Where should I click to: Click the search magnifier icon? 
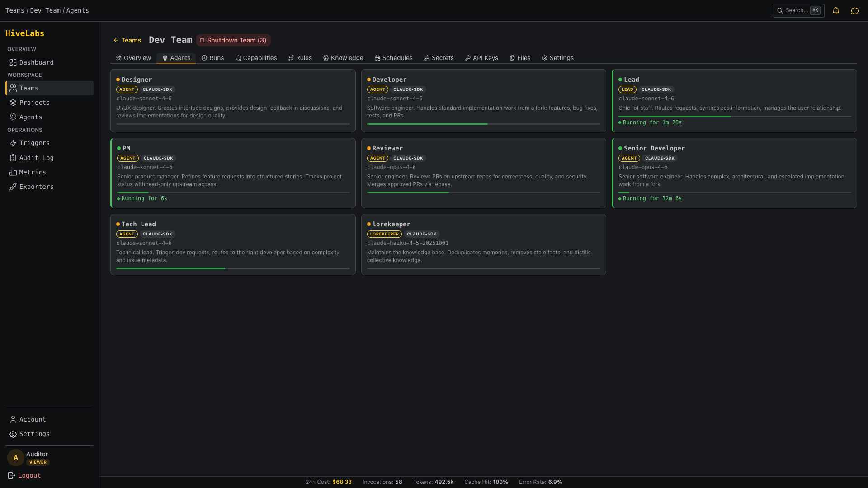click(780, 10)
